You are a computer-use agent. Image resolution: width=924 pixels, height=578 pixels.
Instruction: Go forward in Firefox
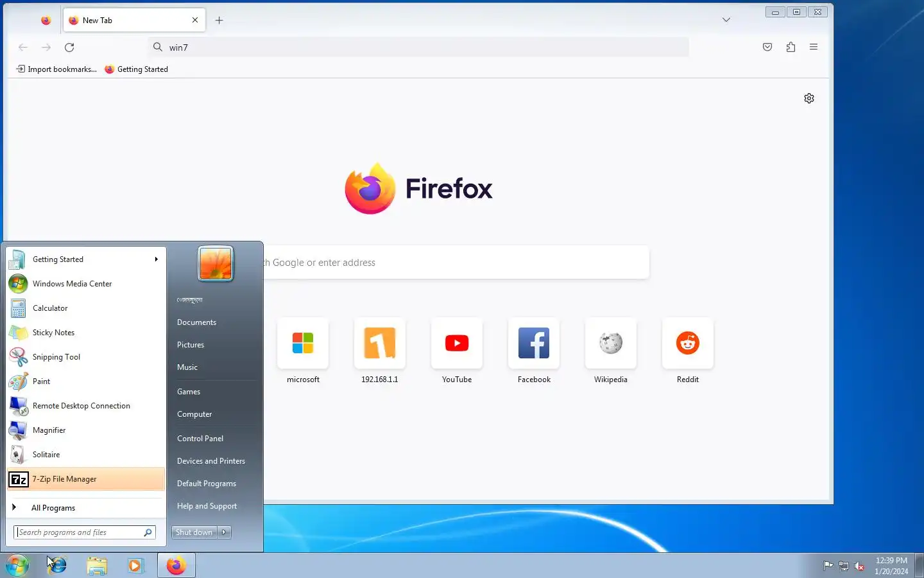click(46, 47)
